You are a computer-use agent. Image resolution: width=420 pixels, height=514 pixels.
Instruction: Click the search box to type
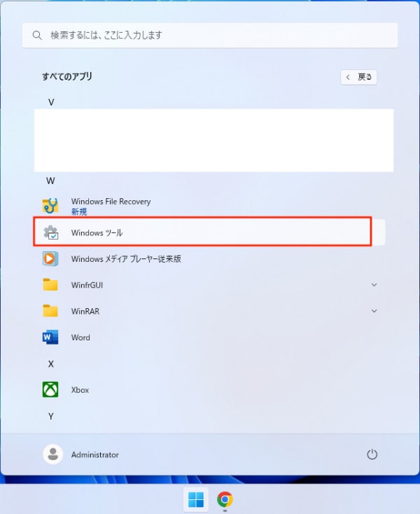coord(210,35)
